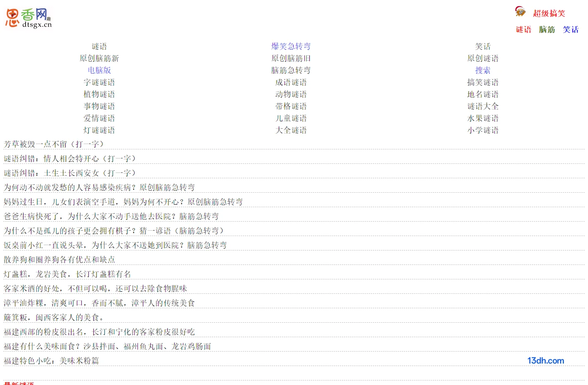Open article 散养狗和圈养狗各有优点和缺点
The height and width of the screenshot is (385, 588).
tap(59, 260)
